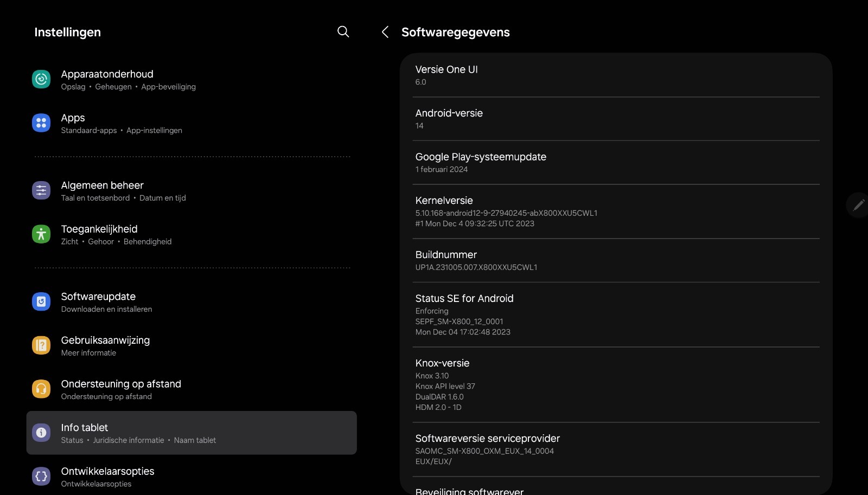Tap the Status SE for Android row

tap(616, 314)
